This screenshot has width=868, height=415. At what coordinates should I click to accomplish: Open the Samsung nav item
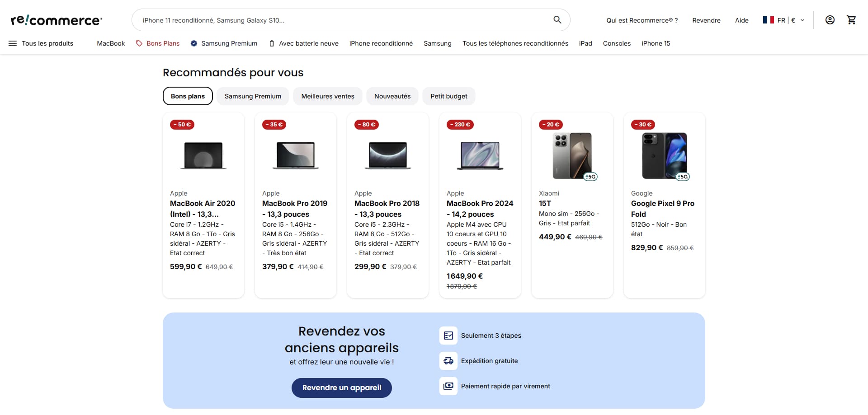click(x=438, y=43)
